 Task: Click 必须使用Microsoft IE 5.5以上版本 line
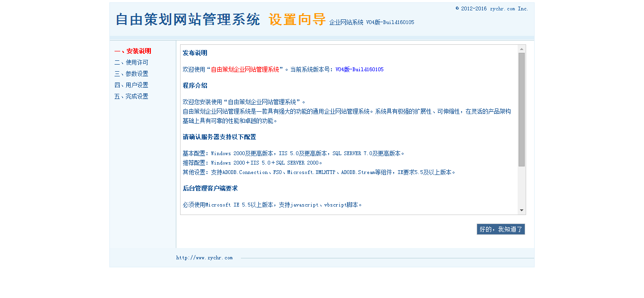point(272,205)
